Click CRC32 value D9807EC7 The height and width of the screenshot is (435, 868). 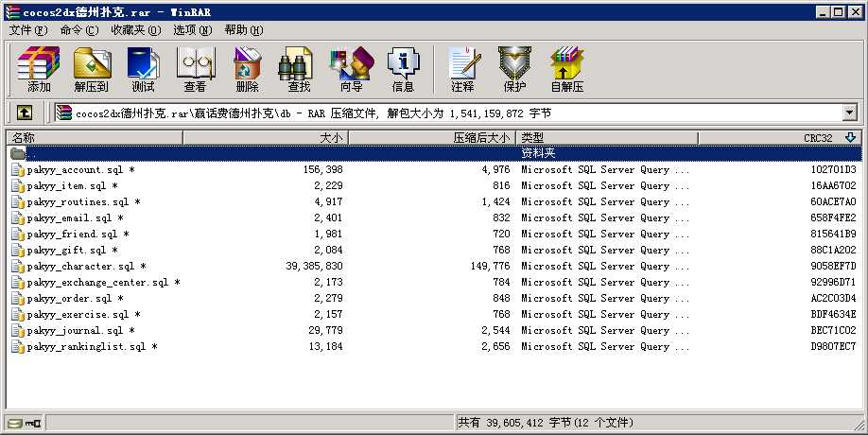pyautogui.click(x=833, y=346)
